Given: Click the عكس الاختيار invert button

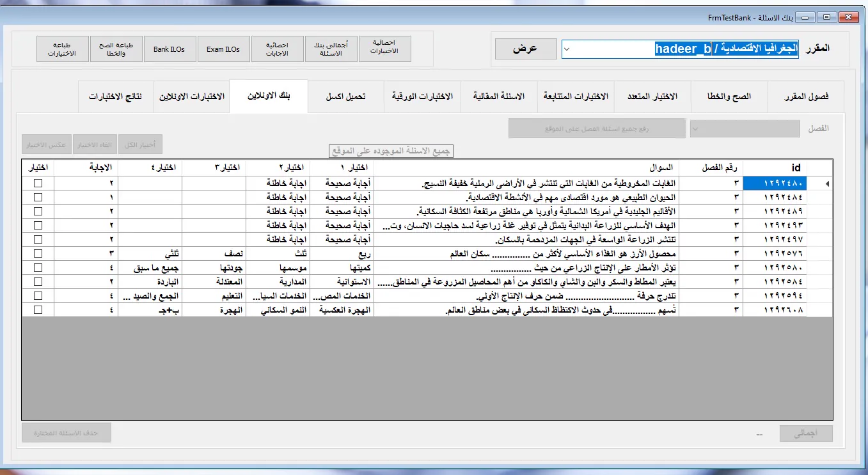Looking at the screenshot, I should 46,145.
